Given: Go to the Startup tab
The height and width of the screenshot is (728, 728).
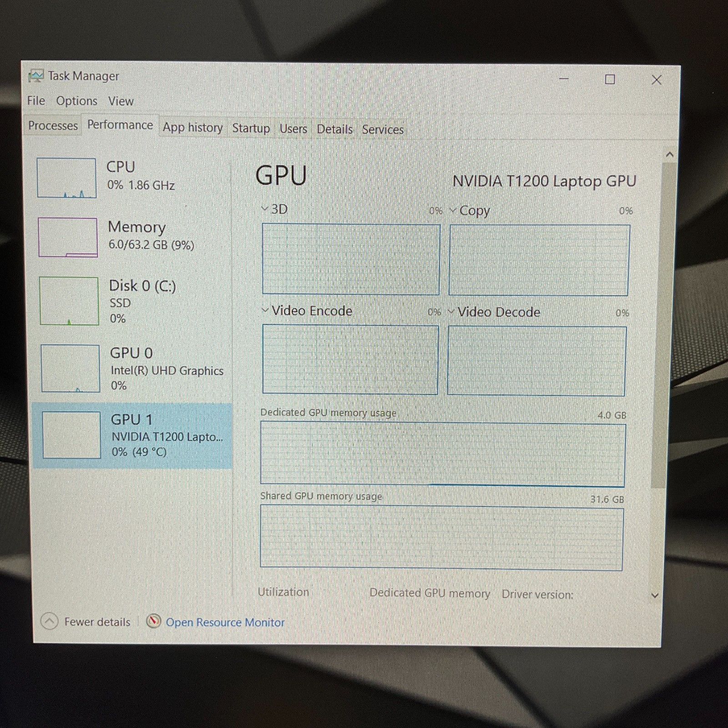Looking at the screenshot, I should click(x=251, y=128).
